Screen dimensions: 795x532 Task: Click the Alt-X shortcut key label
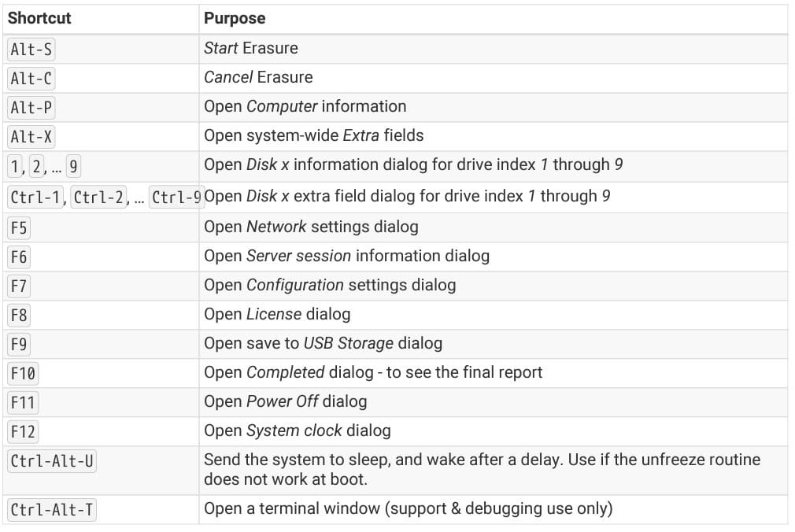tap(31, 136)
